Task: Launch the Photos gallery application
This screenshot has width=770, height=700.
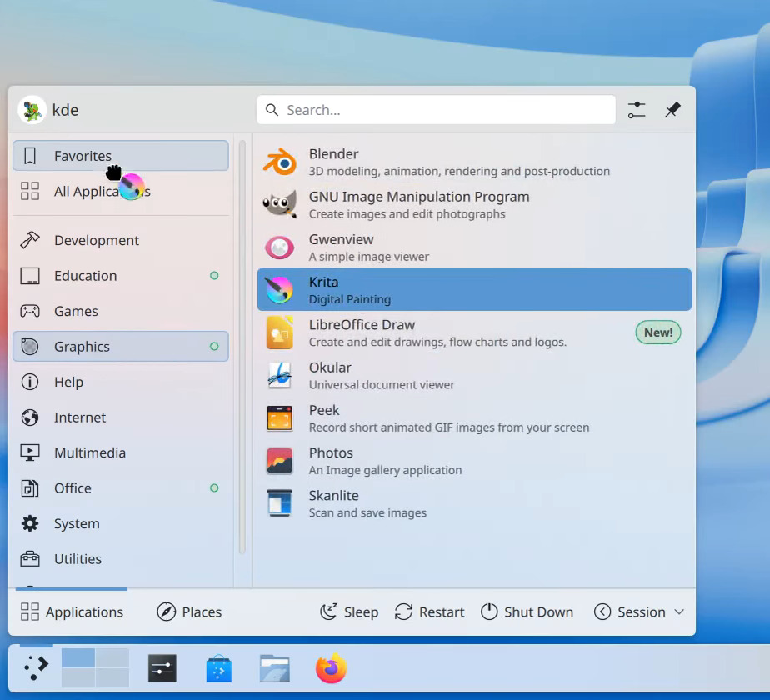Action: tap(474, 461)
